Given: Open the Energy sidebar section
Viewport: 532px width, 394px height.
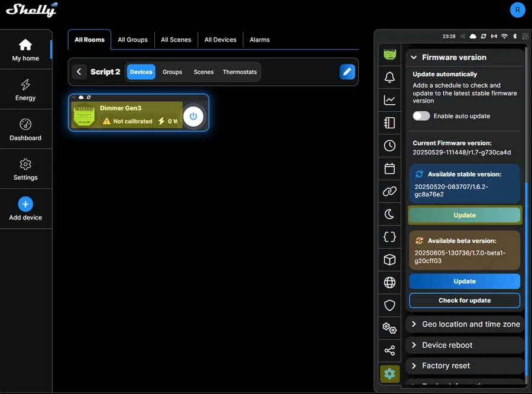Looking at the screenshot, I should (25, 90).
